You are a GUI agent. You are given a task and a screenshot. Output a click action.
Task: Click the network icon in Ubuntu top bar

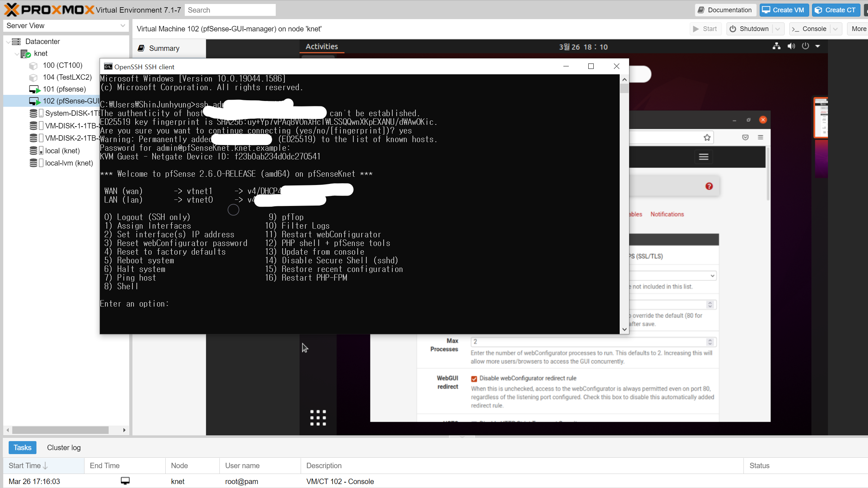coord(776,46)
